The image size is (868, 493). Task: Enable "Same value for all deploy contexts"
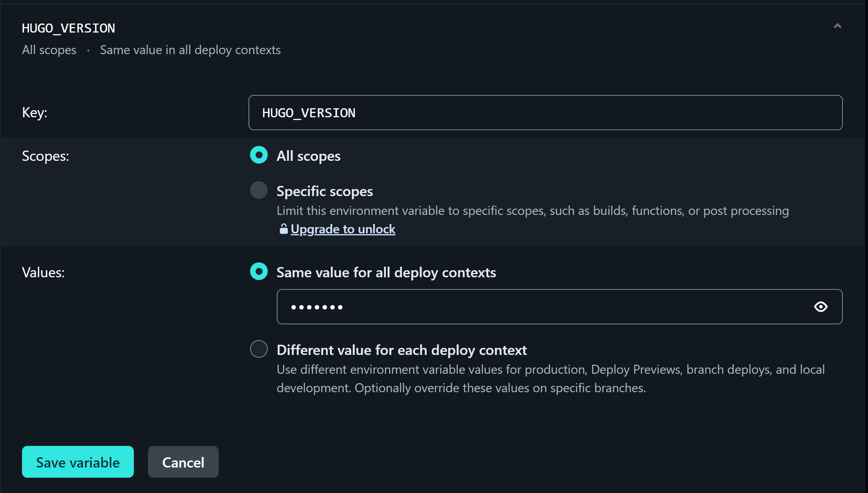click(x=259, y=271)
